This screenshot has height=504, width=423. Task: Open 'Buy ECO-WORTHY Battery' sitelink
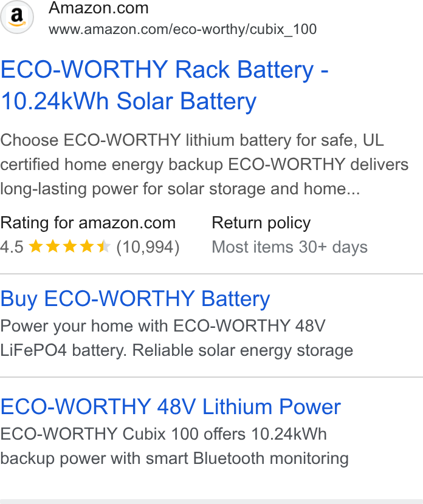[x=135, y=299]
